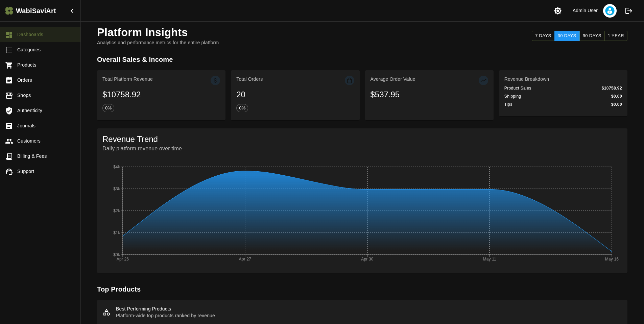Click the WabiSaviArt clover logo
Viewport: 644px width, 324px height.
point(9,11)
